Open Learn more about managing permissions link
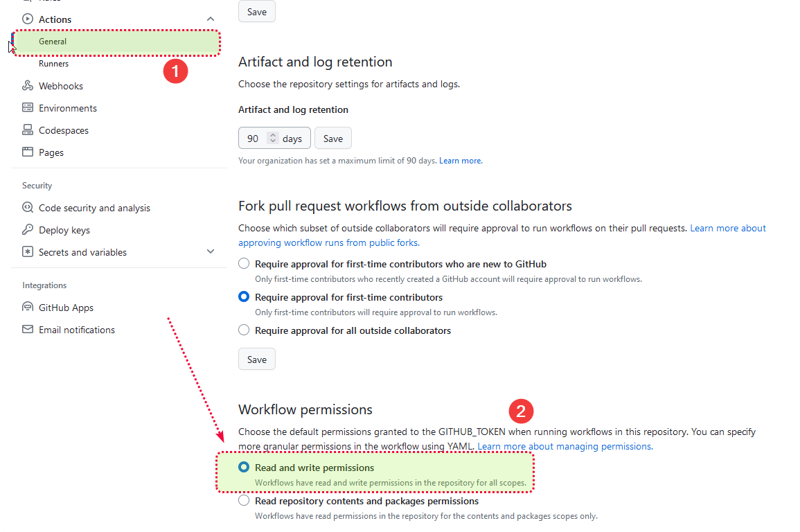Image resolution: width=800 pixels, height=532 pixels. (564, 447)
